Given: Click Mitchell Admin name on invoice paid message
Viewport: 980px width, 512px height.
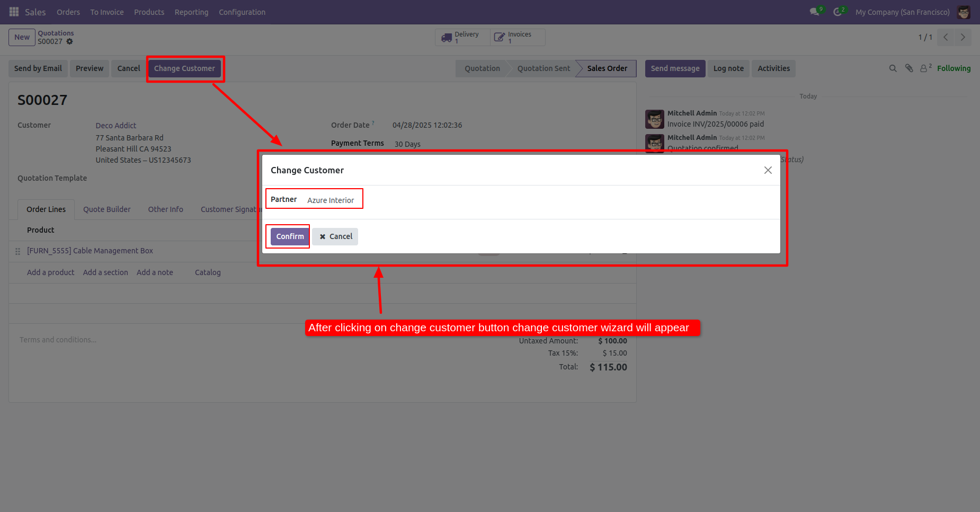Looking at the screenshot, I should click(692, 113).
